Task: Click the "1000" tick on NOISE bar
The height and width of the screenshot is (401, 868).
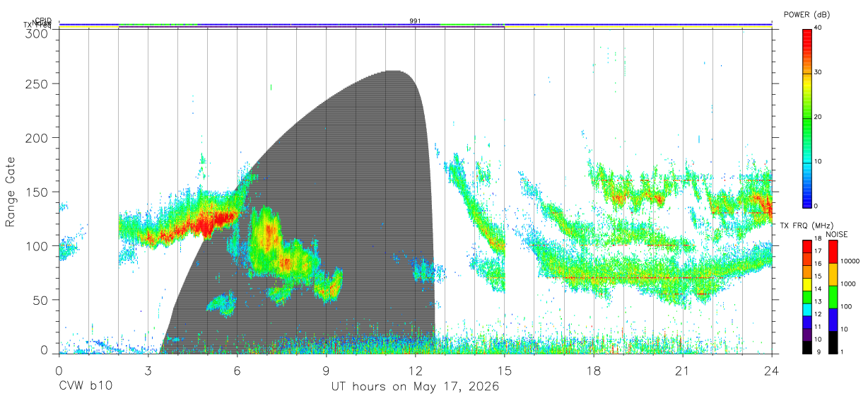Action: tap(848, 285)
